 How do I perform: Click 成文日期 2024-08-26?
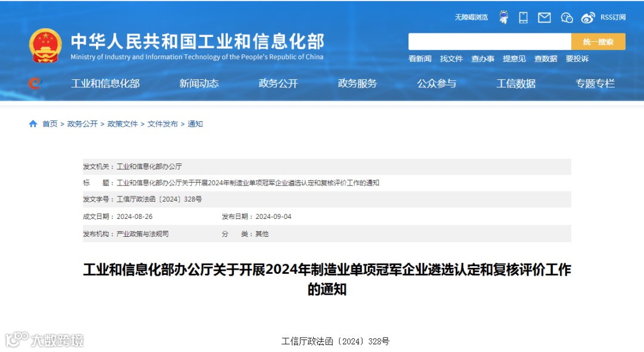134,217
